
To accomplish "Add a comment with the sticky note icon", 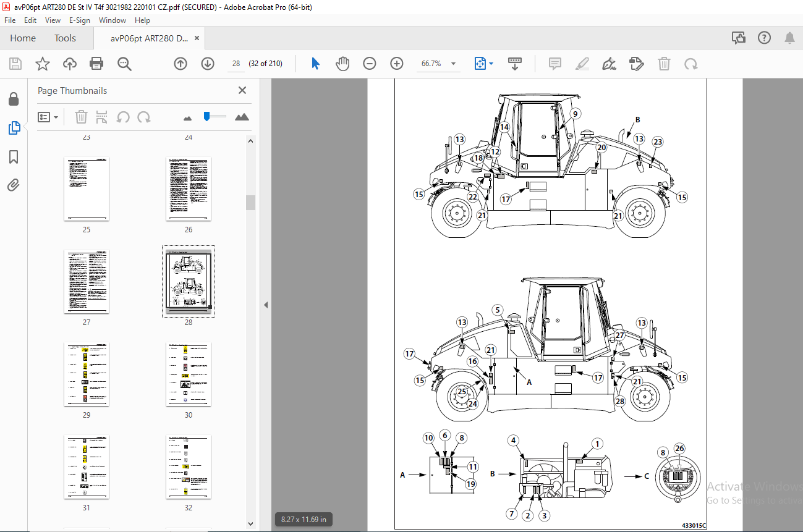I will pos(555,64).
